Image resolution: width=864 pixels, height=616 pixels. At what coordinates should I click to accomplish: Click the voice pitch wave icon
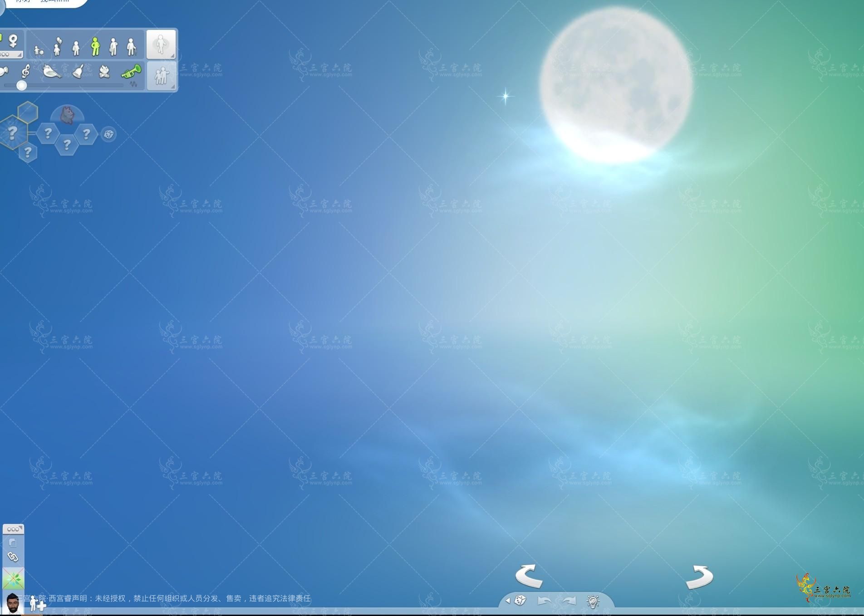[x=133, y=84]
